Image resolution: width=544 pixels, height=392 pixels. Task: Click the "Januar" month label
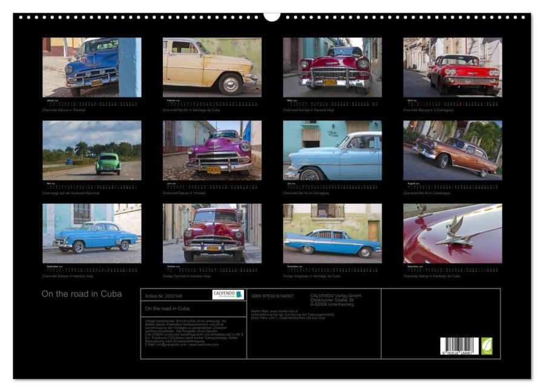pos(50,100)
